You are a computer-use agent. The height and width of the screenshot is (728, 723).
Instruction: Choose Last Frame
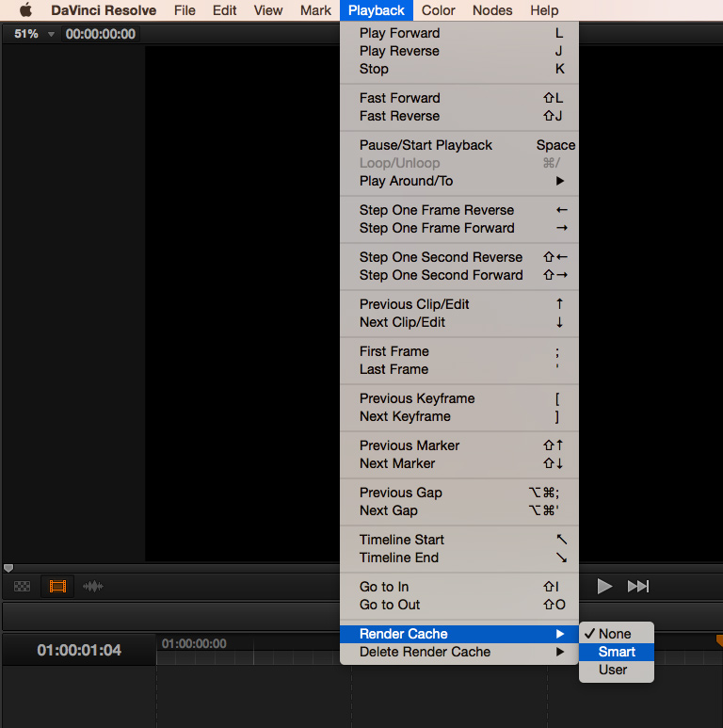pyautogui.click(x=459, y=369)
